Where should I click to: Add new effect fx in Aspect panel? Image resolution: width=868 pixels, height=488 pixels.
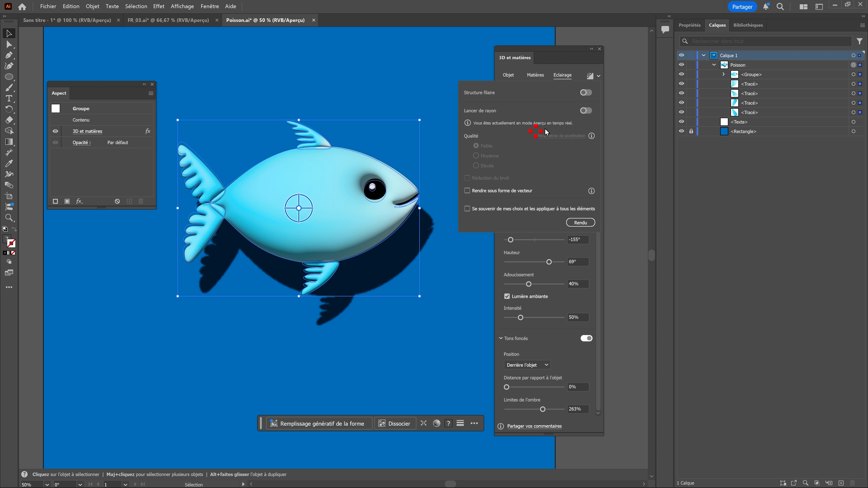pos(79,201)
